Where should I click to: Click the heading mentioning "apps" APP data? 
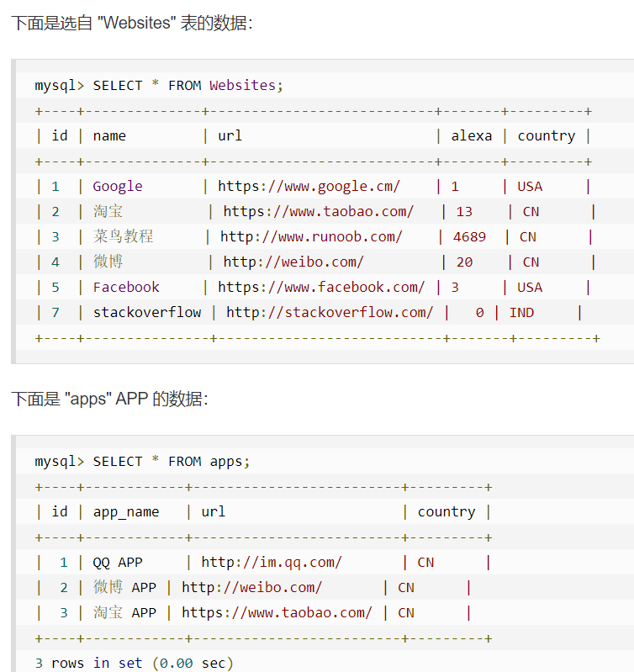pyautogui.click(x=109, y=399)
